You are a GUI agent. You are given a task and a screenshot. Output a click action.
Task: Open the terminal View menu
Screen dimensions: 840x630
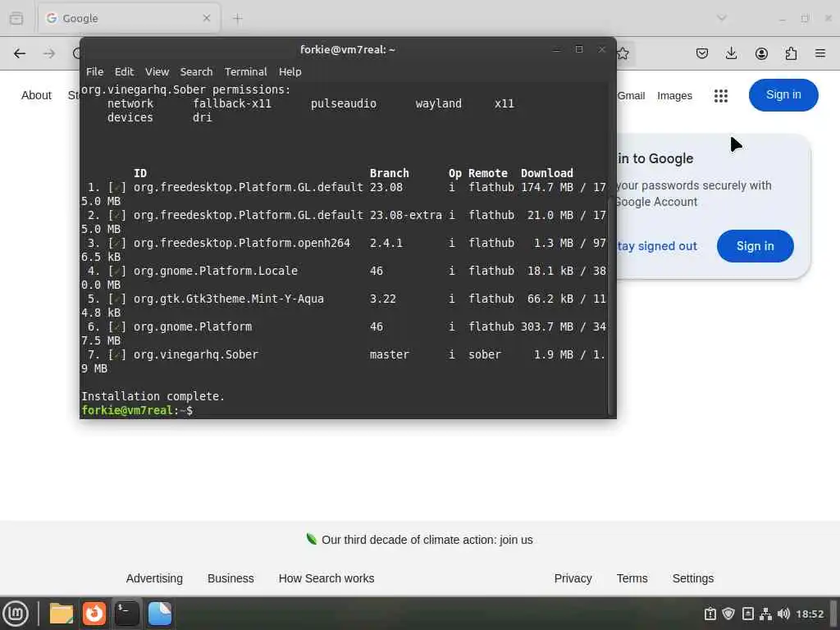point(157,72)
